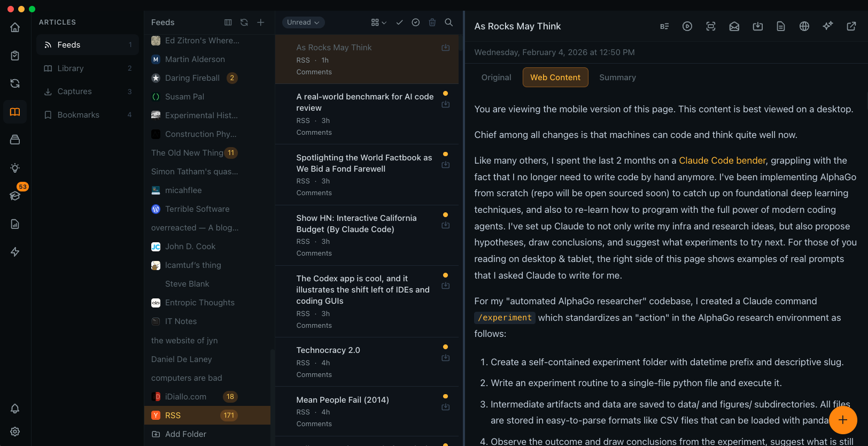Save the As Rocks May Think article icon
The height and width of the screenshot is (446, 868).
pyautogui.click(x=445, y=48)
